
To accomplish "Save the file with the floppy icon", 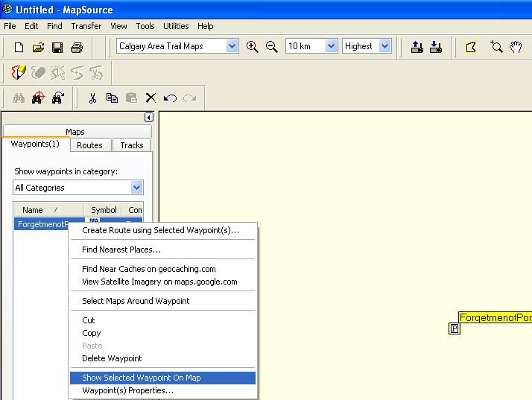I will [57, 47].
